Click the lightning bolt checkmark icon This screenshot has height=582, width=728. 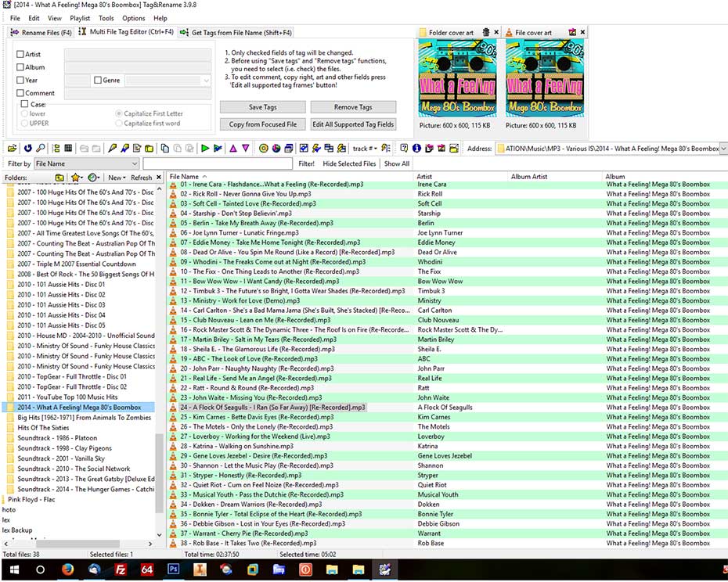pyautogui.click(x=316, y=148)
